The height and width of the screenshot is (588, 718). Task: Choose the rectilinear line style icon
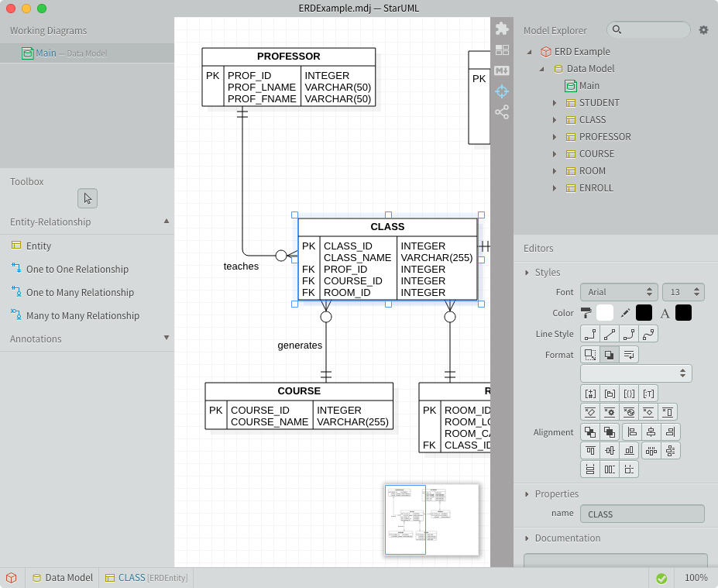click(x=590, y=334)
